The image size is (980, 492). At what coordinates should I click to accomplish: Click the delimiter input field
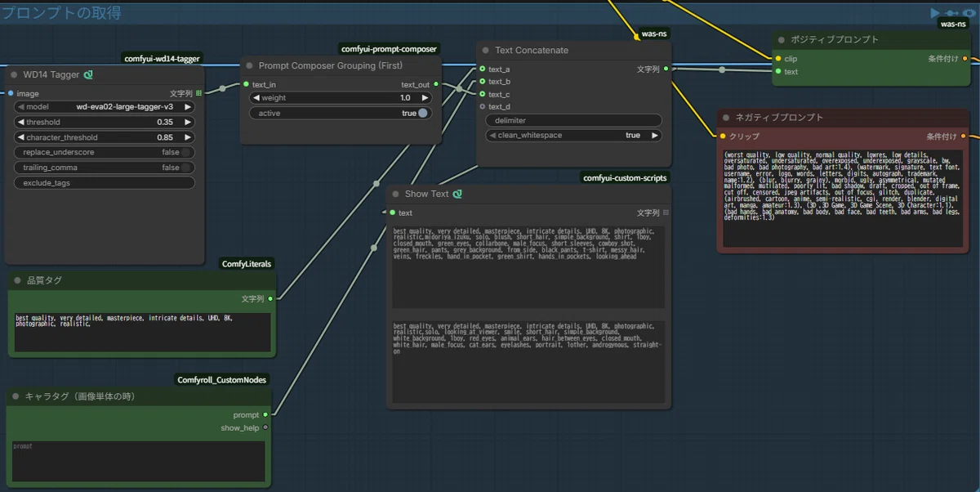click(573, 120)
